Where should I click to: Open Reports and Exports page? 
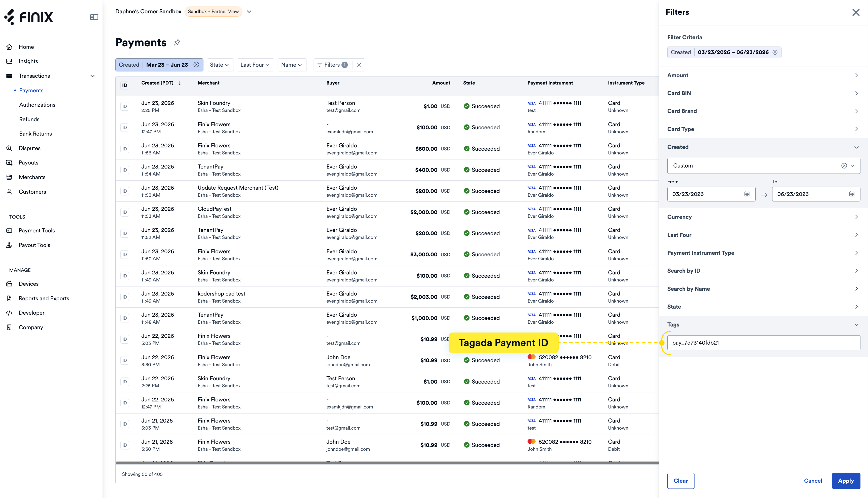(44, 298)
